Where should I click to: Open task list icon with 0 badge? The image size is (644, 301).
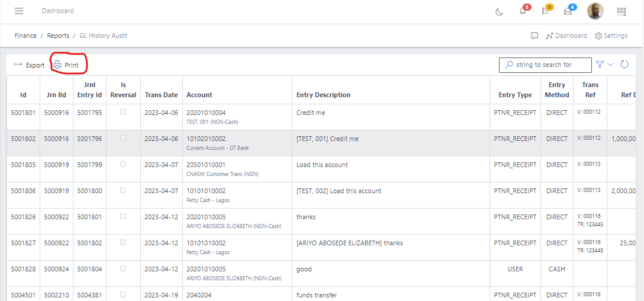546,11
